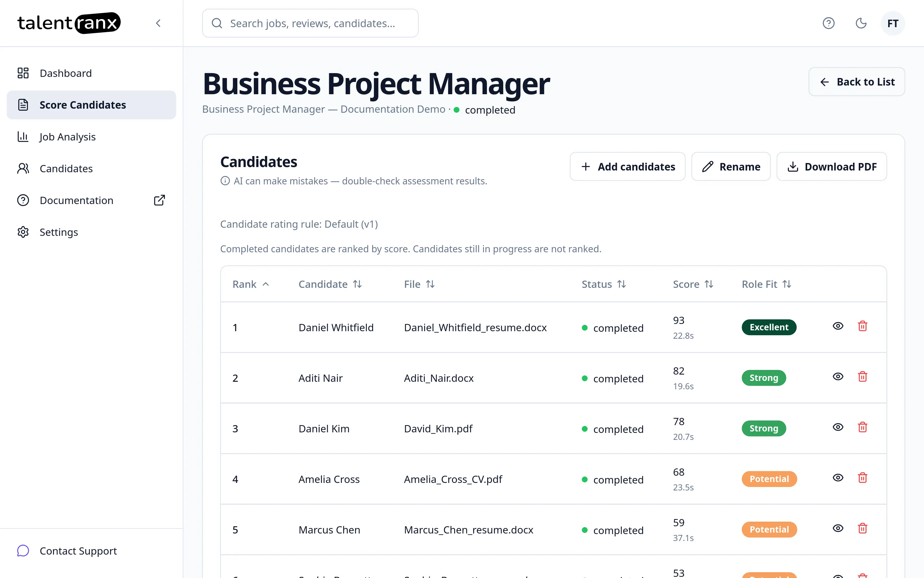Viewport: 924px width, 578px height.
Task: Click the Rename button
Action: click(x=731, y=167)
